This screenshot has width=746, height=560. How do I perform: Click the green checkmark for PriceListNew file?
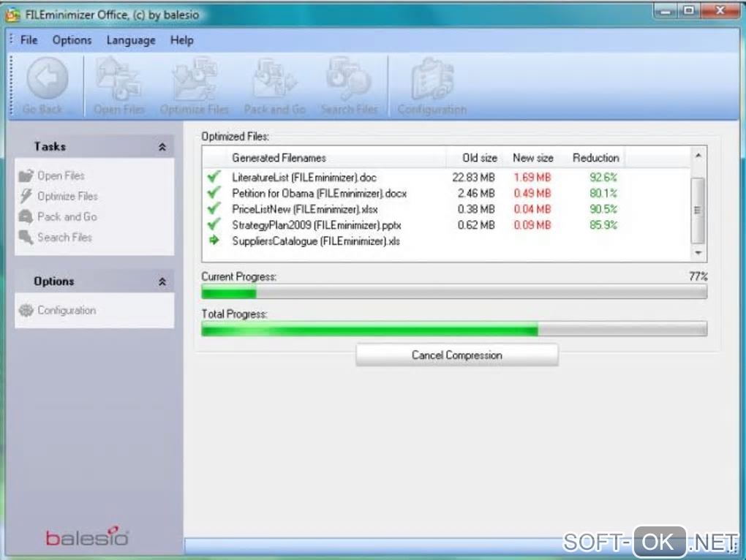coord(214,208)
